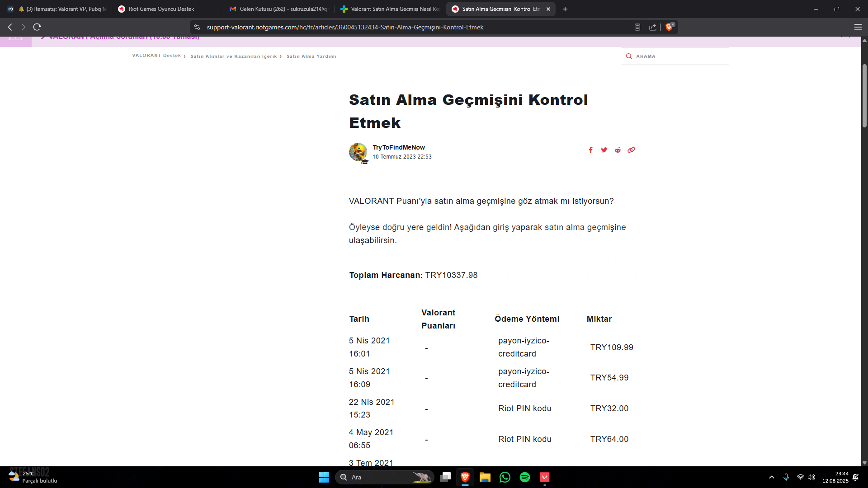Copy article link icon
Image resolution: width=868 pixels, height=488 pixels.
(x=631, y=150)
